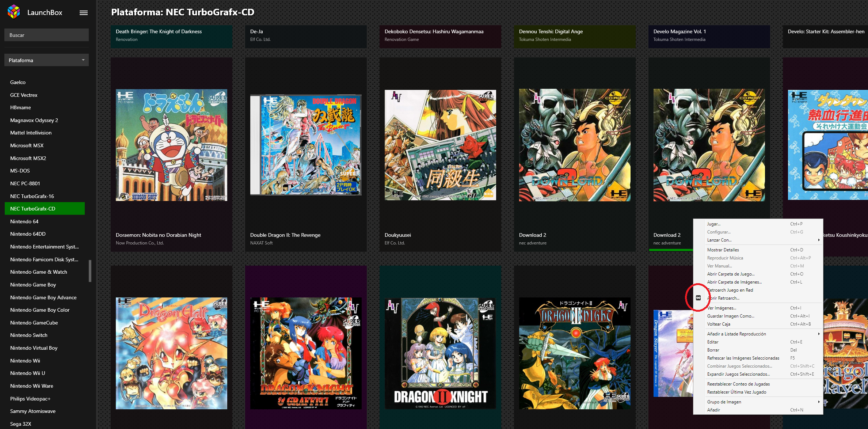Select Doraemon: Nobita no Dorabian Night cover
Screen dimensions: 868x429
tap(171, 145)
